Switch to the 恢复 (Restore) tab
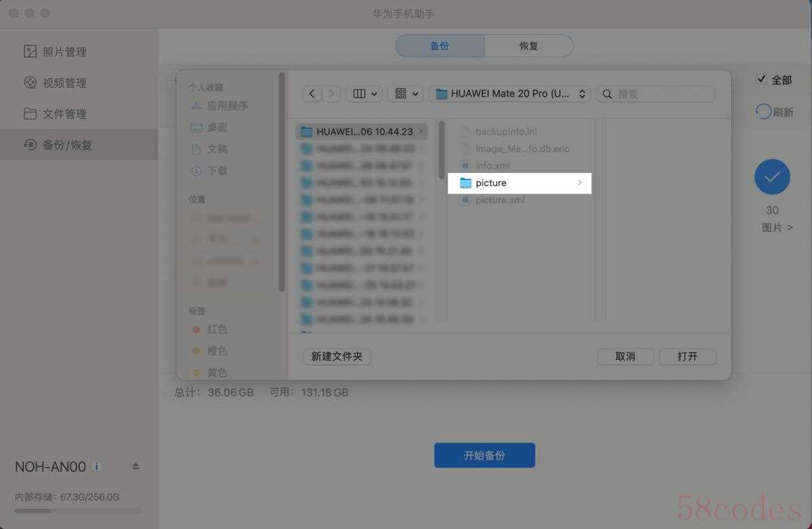This screenshot has width=812, height=529. pyautogui.click(x=528, y=46)
